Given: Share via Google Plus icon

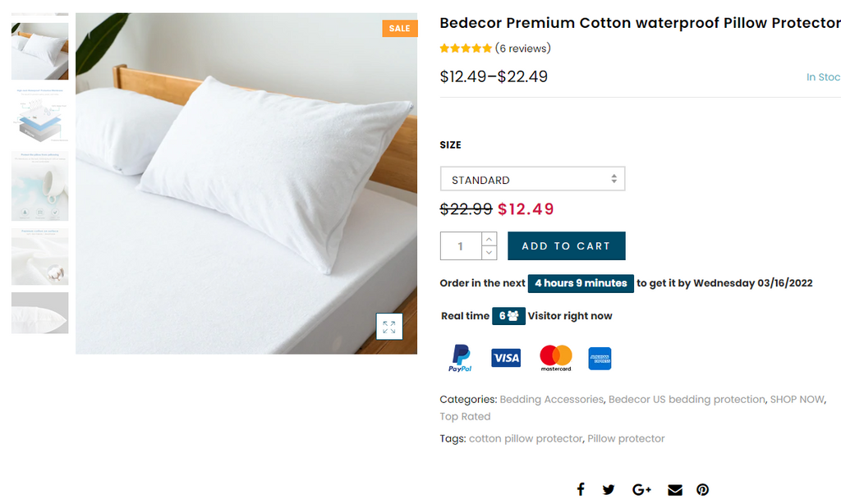Looking at the screenshot, I should [641, 489].
